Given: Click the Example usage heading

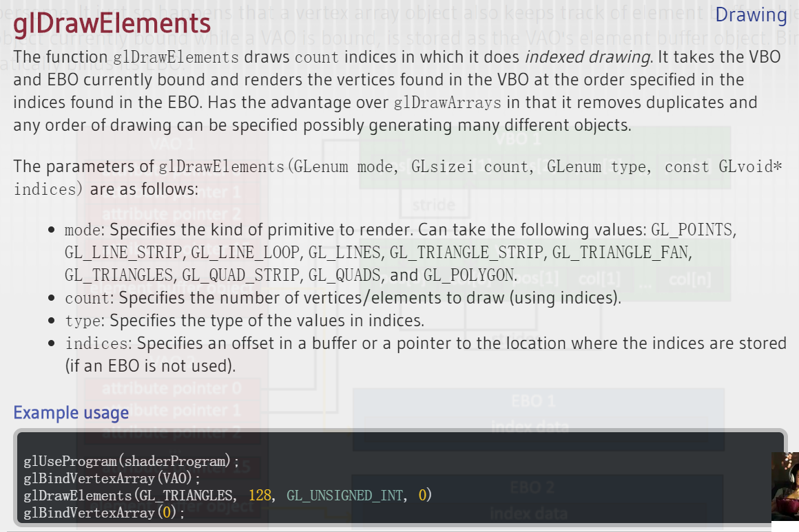Looking at the screenshot, I should click(x=71, y=413).
